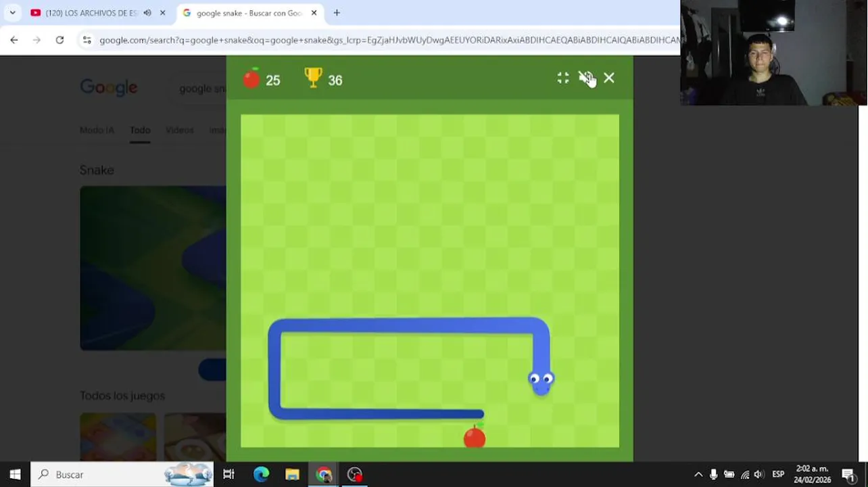
Task: Open the second game thumbnail under Todos los juegos
Action: point(195,437)
